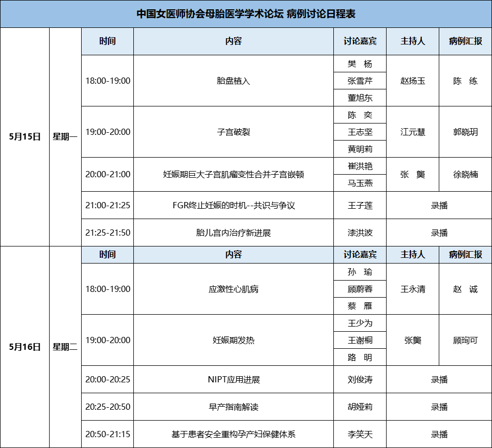
Task: Select guest 孙 瑜
Action: [x=360, y=272]
